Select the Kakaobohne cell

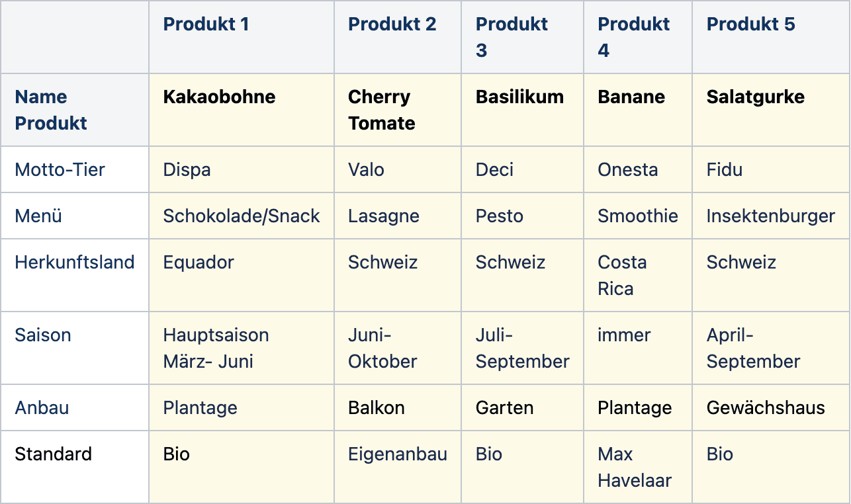coord(242,110)
